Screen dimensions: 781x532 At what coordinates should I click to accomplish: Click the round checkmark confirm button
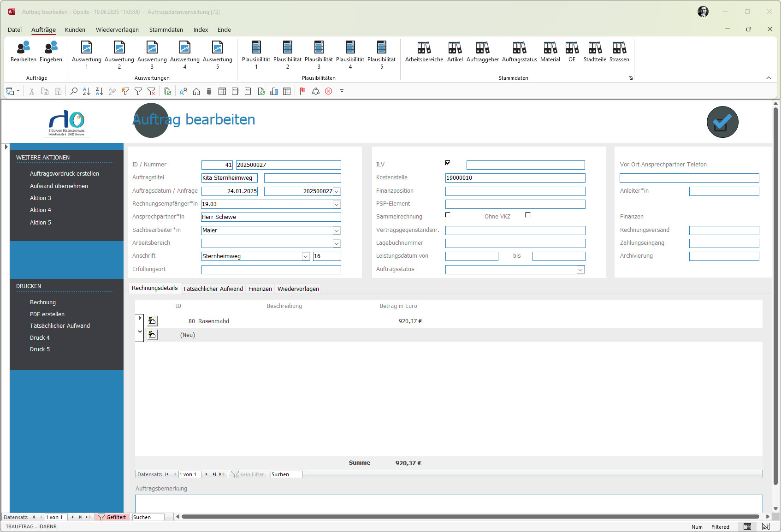722,122
